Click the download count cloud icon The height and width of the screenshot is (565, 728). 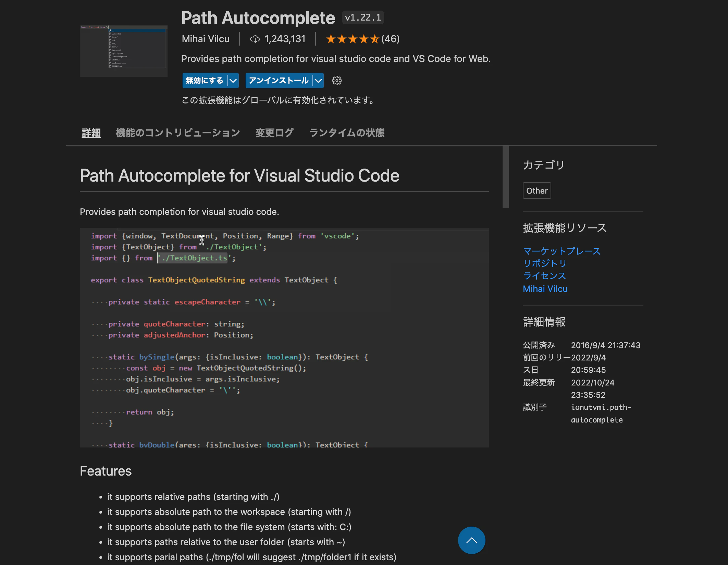click(255, 39)
